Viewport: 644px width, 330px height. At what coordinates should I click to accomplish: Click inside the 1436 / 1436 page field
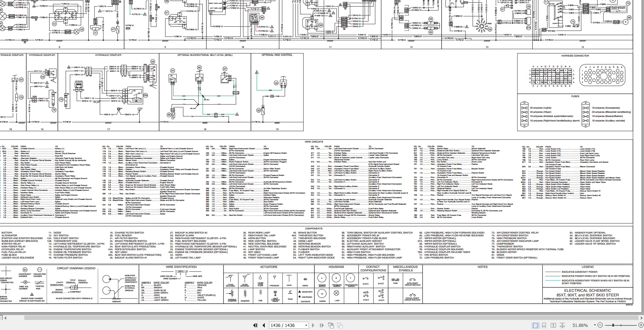tap(284, 325)
